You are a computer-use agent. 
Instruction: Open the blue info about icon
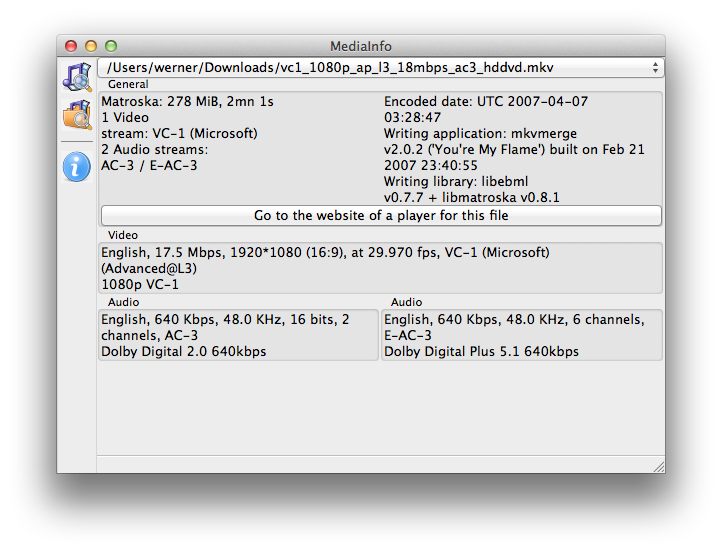click(76, 167)
